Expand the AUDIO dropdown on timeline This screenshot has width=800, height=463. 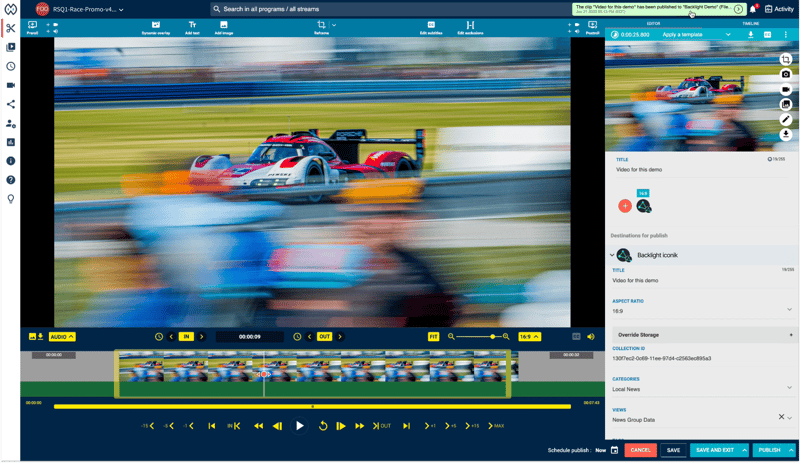click(62, 336)
